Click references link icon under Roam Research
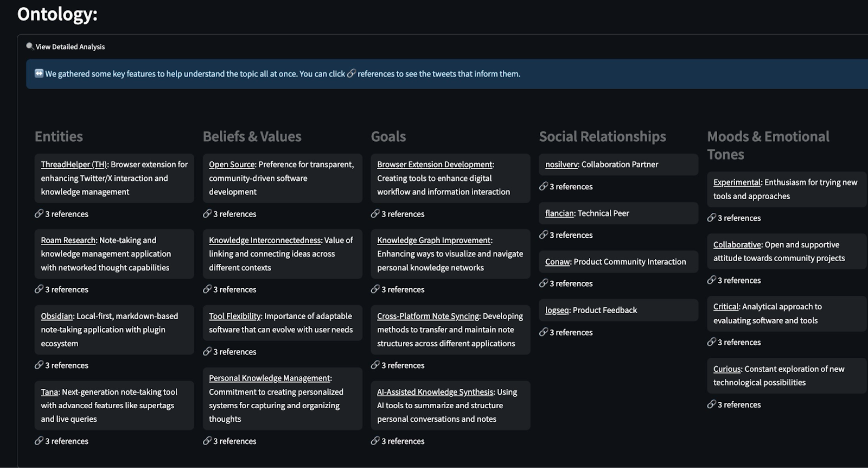The height and width of the screenshot is (468, 868). pos(39,289)
